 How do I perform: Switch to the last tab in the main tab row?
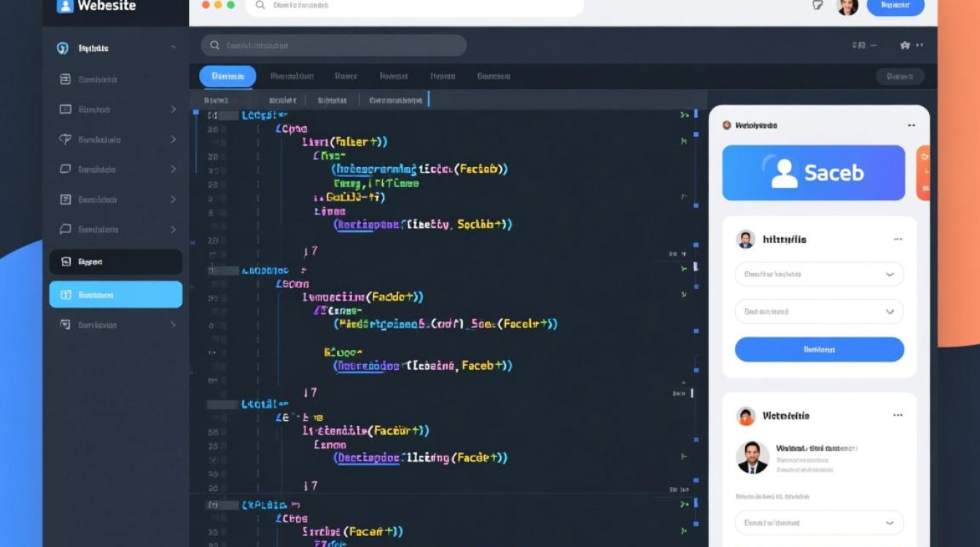tap(494, 77)
